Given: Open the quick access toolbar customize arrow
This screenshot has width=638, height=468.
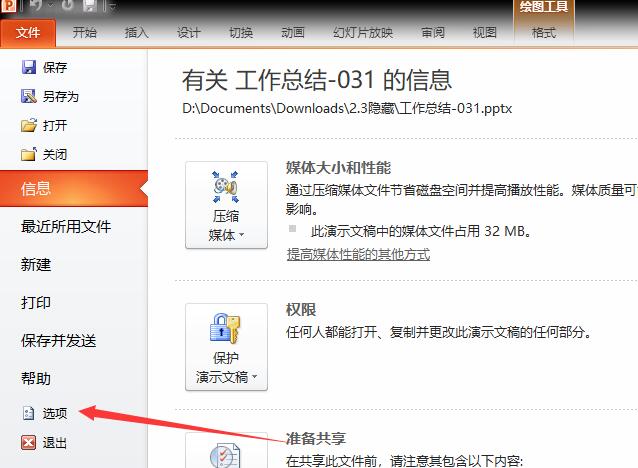Looking at the screenshot, I should pyautogui.click(x=112, y=6).
